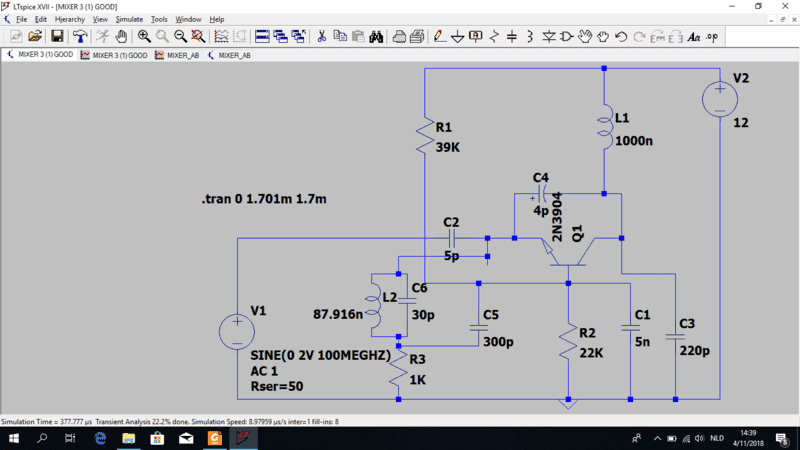Choose the Place Resistor tool
The width and height of the screenshot is (800, 450).
point(494,36)
